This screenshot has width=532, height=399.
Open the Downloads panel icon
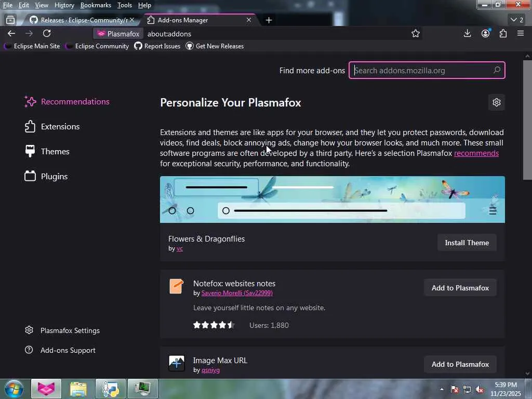(467, 33)
